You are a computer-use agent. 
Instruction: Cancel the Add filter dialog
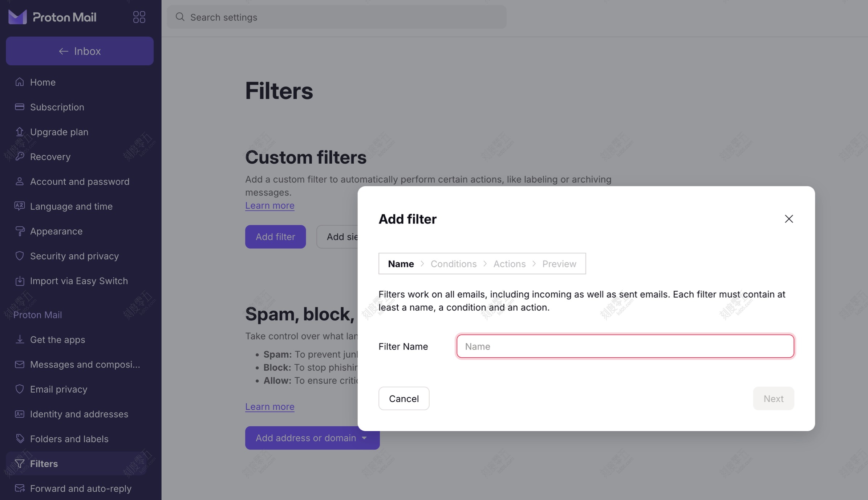(403, 398)
